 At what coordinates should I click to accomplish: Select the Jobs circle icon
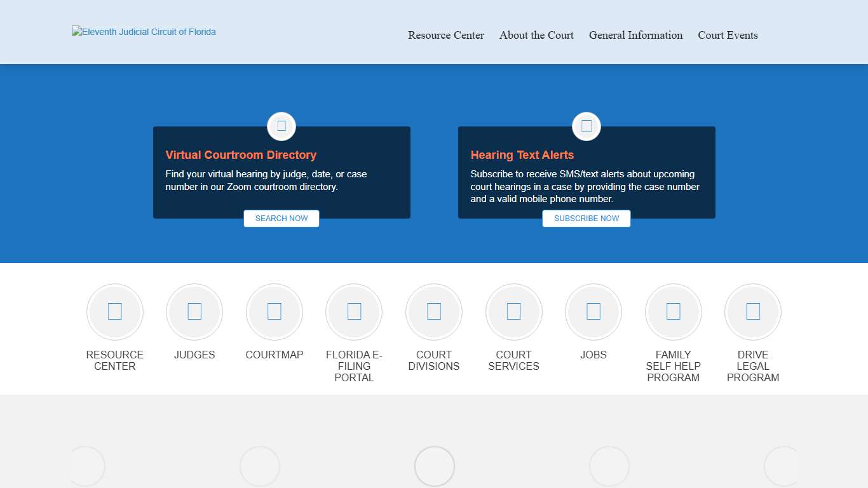[593, 312]
